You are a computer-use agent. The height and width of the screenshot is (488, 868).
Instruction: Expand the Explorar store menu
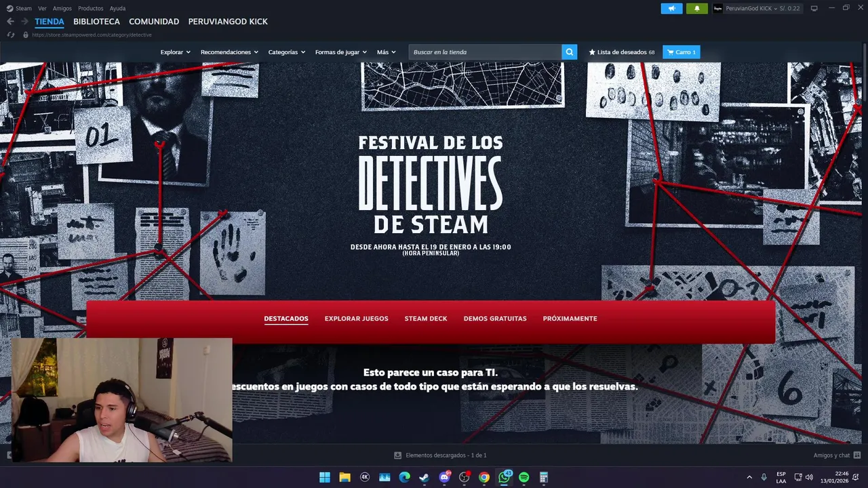(176, 52)
